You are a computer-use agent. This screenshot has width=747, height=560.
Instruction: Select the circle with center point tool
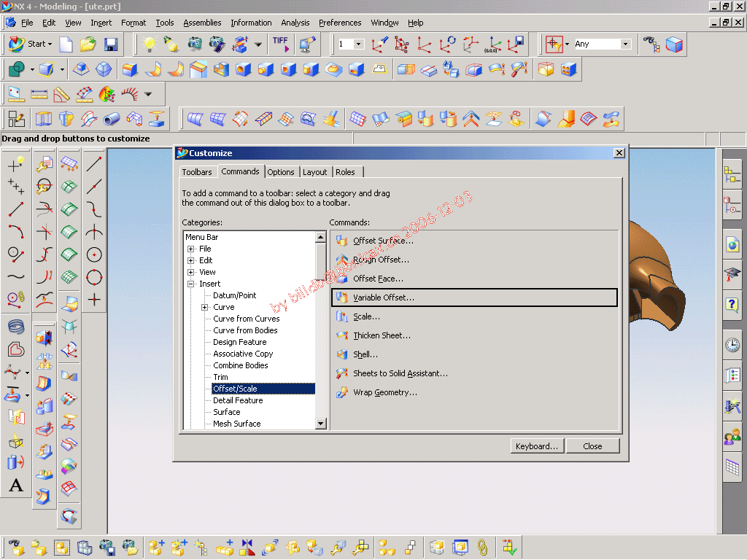click(x=94, y=254)
